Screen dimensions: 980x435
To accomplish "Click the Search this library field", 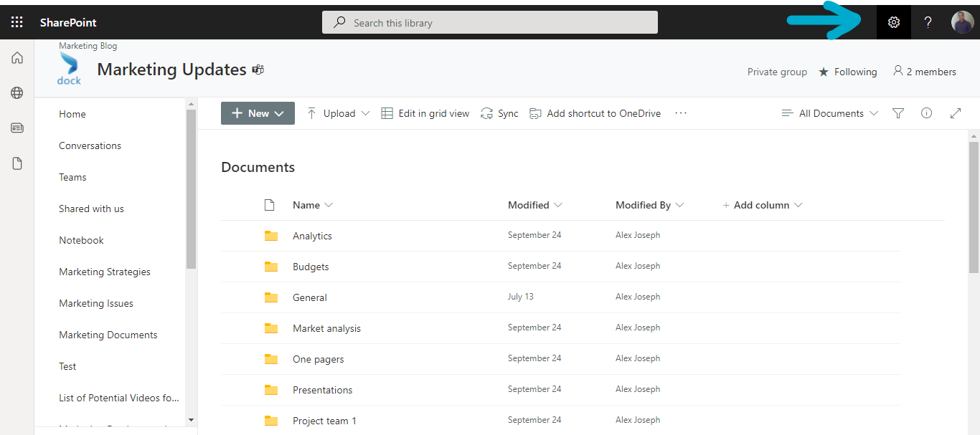I will tap(489, 22).
